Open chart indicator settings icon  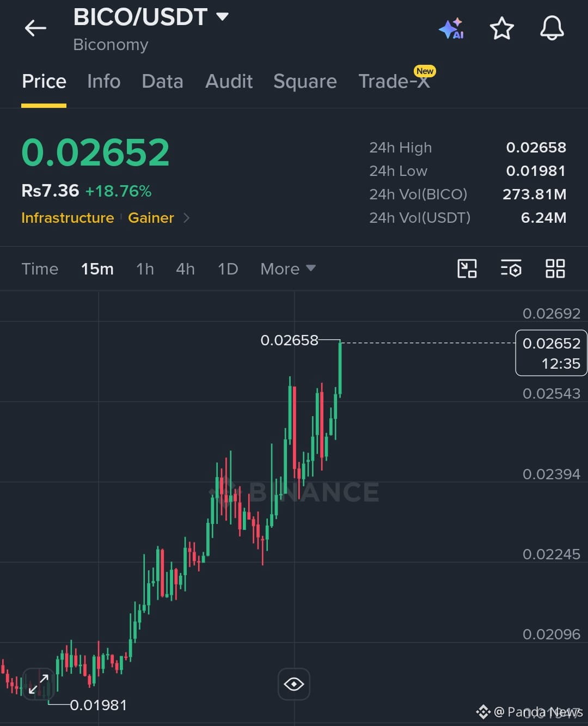click(511, 269)
